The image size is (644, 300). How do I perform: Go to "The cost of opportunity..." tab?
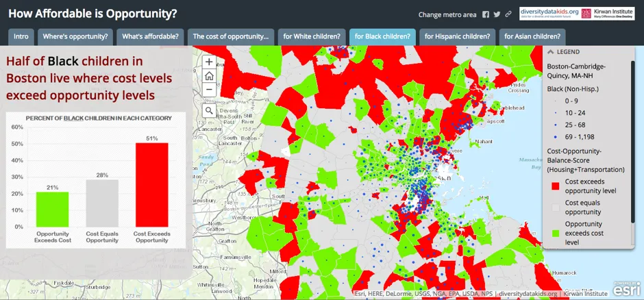(x=232, y=36)
